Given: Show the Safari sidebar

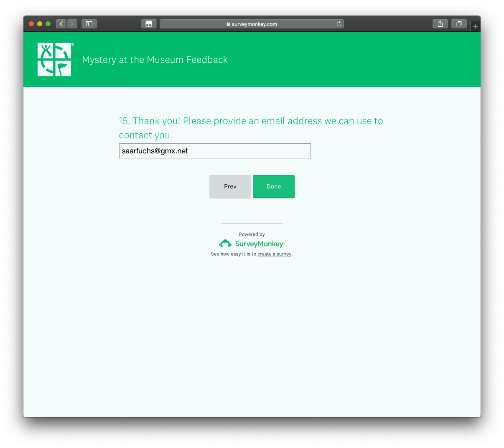Looking at the screenshot, I should (x=89, y=24).
